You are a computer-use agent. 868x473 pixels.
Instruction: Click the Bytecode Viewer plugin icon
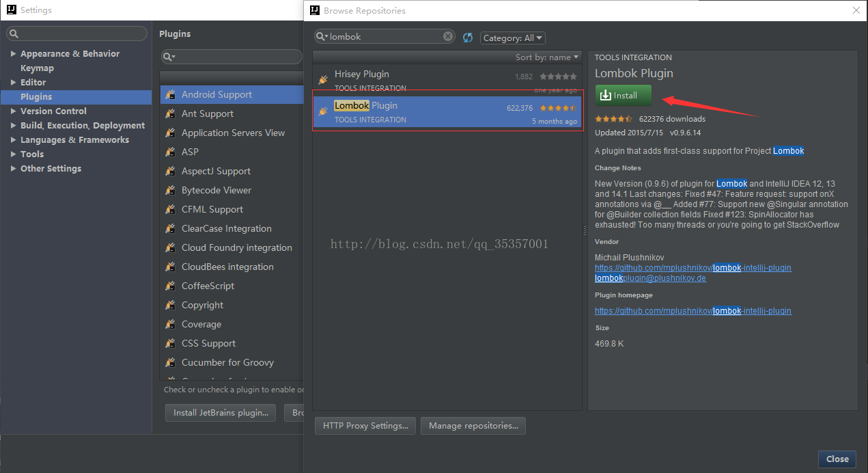(170, 190)
